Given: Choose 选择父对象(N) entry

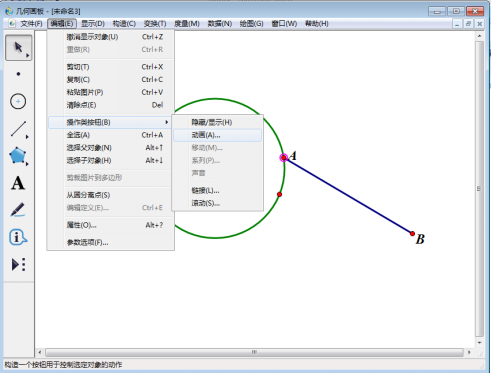Looking at the screenshot, I should coord(111,148).
